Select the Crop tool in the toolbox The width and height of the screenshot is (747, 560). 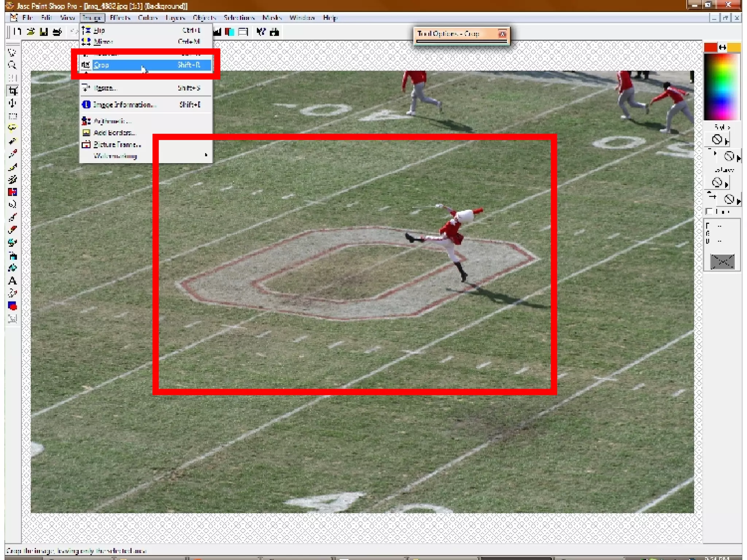point(13,91)
